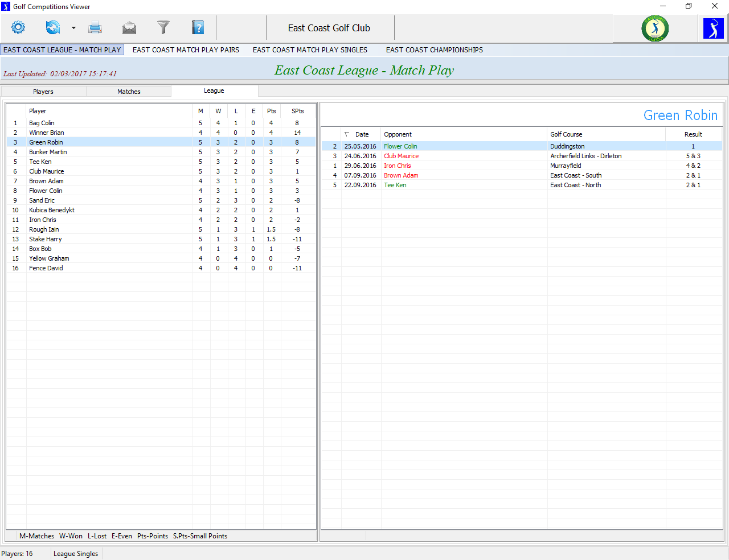Viewport: 729px width, 560px height.
Task: Select East Coast League - Match Play menu
Action: pos(62,50)
